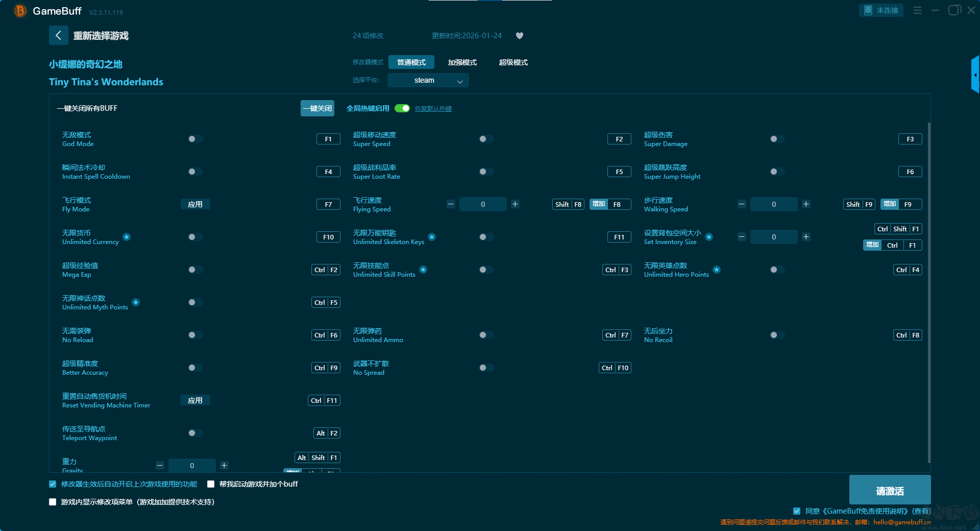Decrease Walking Speed with minus icon

(x=742, y=204)
